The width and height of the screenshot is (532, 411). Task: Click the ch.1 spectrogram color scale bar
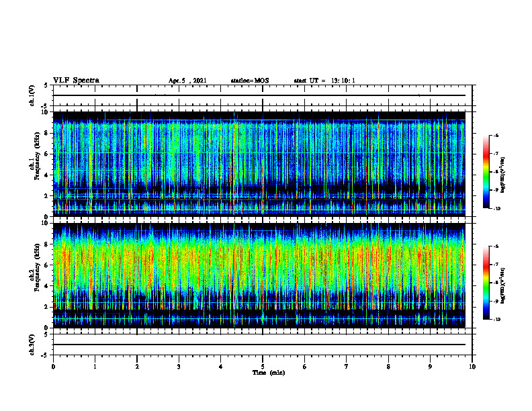(486, 172)
